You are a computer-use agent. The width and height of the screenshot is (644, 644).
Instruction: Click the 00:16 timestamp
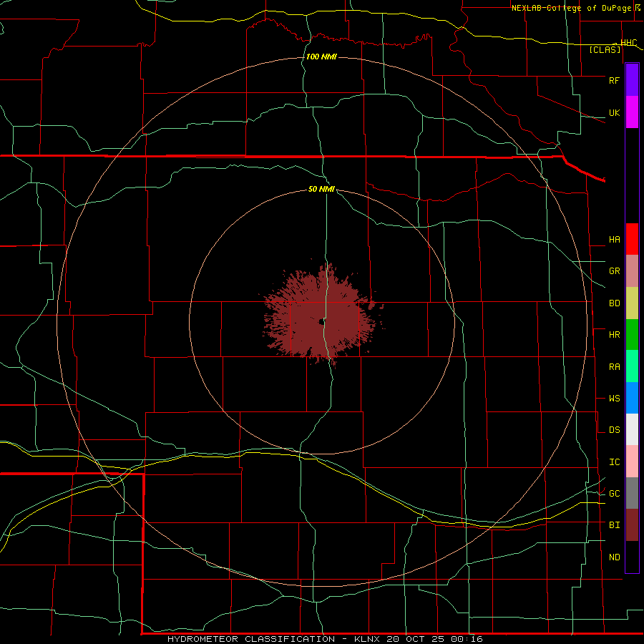(x=467, y=639)
